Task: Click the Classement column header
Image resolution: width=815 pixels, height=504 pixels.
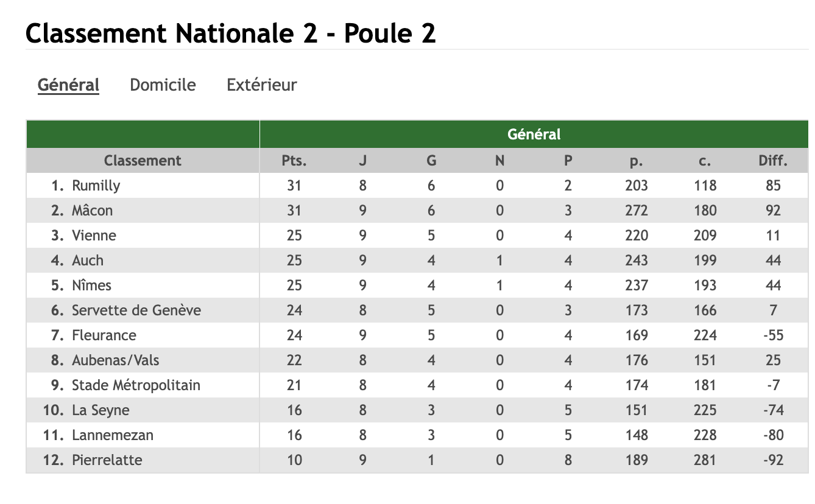Action: tap(143, 161)
